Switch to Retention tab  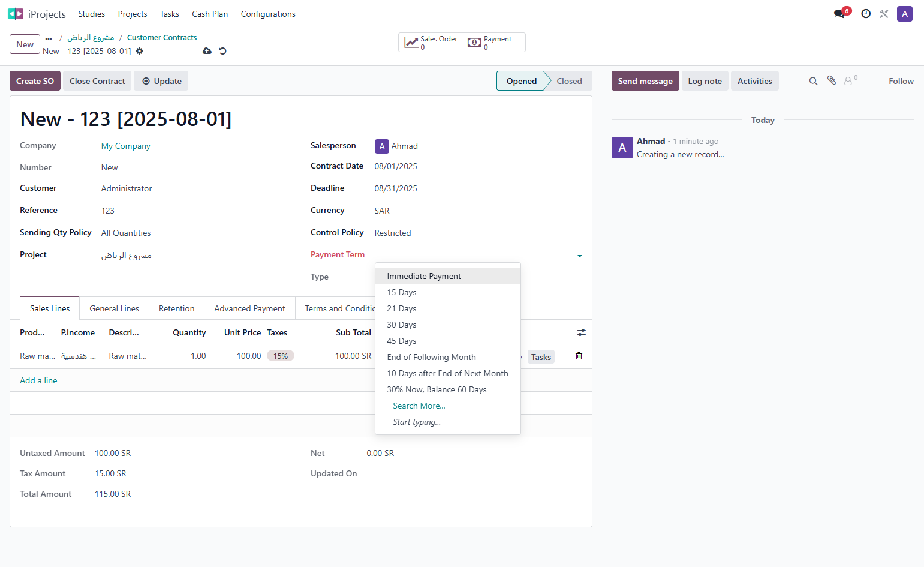[176, 308]
